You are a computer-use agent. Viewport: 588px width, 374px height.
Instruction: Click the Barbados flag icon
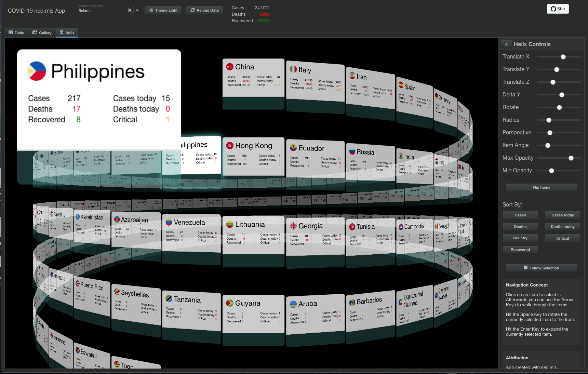tap(352, 303)
